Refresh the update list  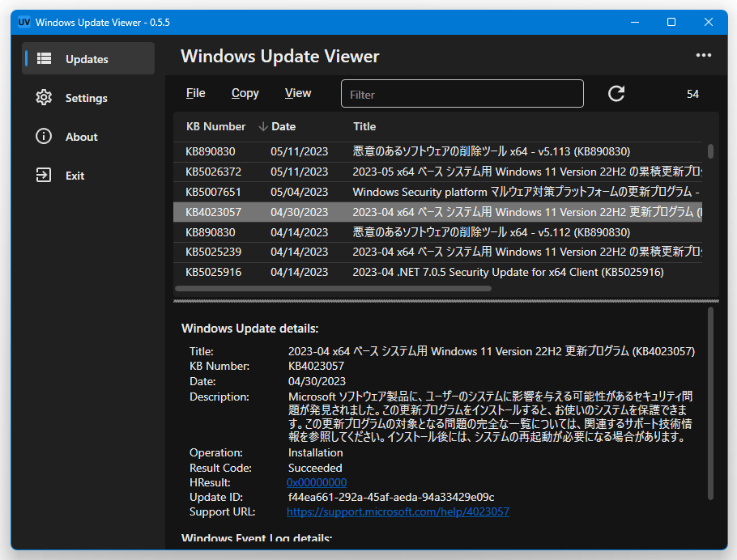tap(616, 94)
